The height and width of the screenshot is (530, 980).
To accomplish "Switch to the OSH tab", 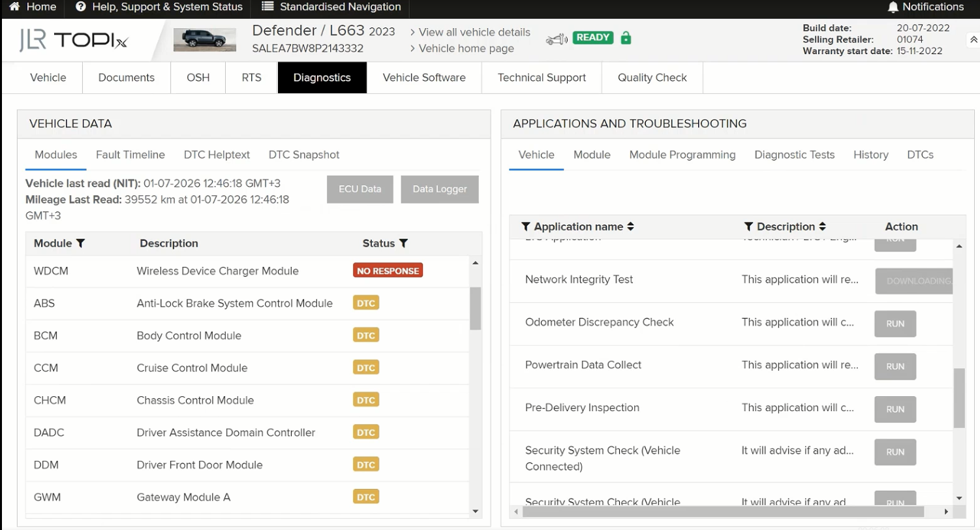I will pyautogui.click(x=198, y=78).
